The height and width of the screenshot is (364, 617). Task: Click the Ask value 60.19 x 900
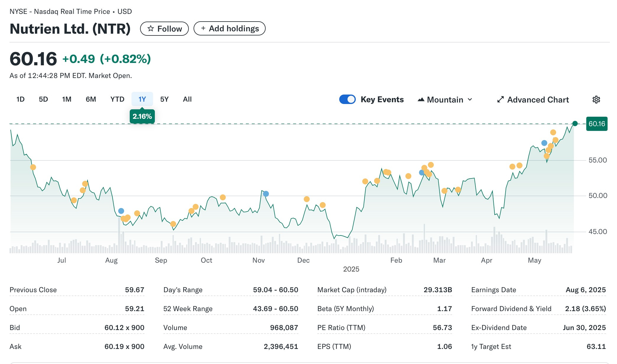pyautogui.click(x=124, y=347)
